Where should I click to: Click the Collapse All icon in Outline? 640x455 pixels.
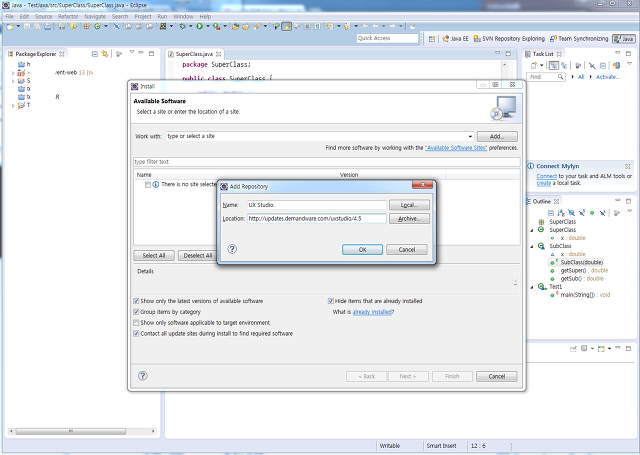551,213
